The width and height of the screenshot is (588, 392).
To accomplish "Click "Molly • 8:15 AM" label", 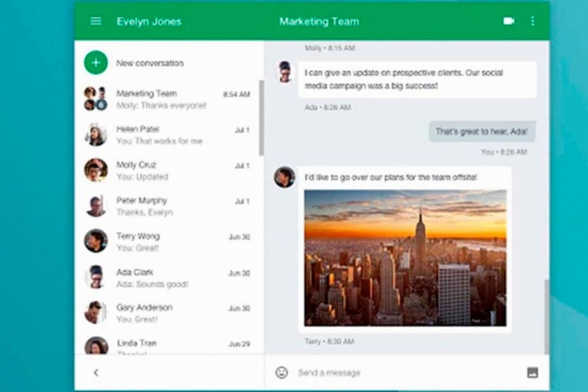I will pos(329,48).
